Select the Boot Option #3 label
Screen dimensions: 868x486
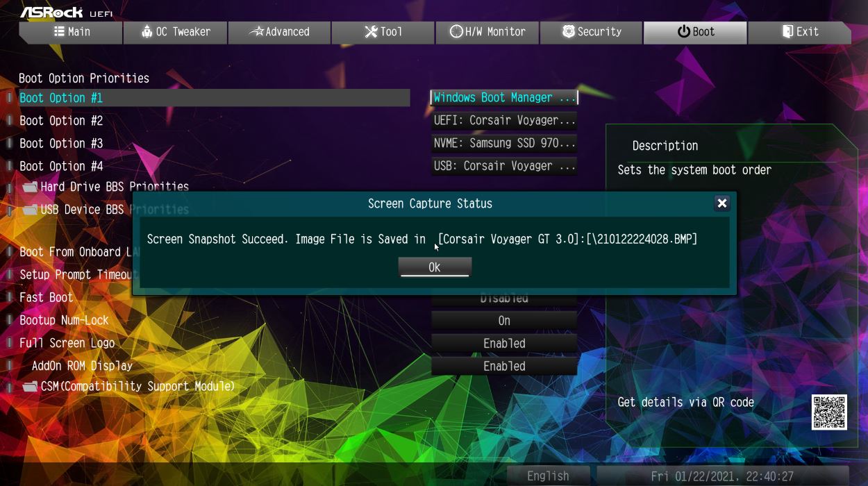coord(61,144)
